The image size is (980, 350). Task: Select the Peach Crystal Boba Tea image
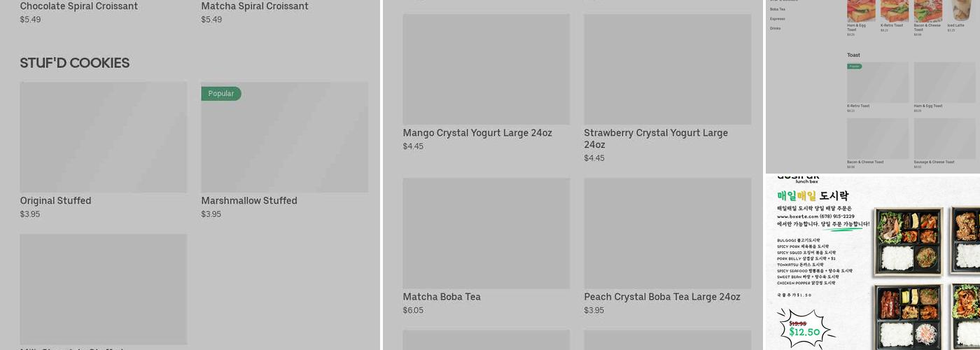pos(667,233)
